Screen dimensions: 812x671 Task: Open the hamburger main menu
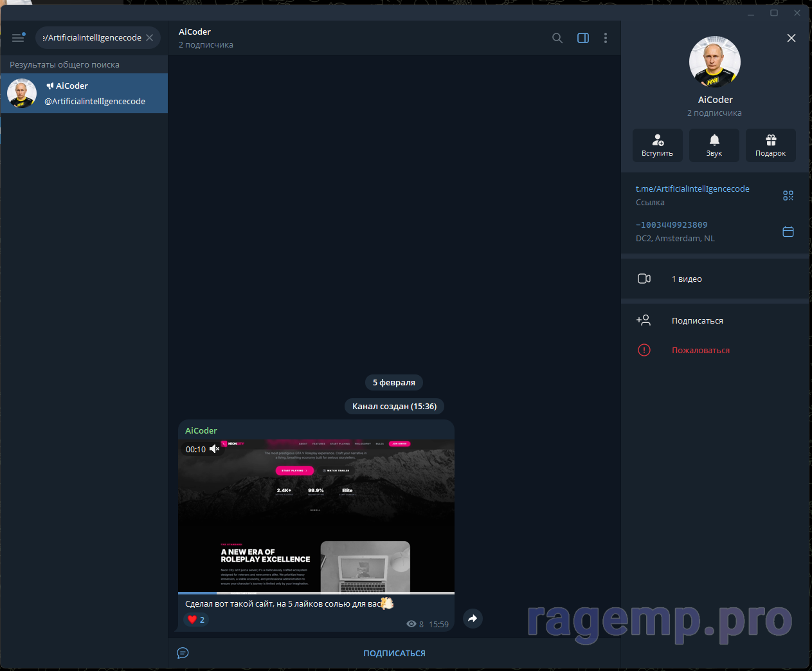(18, 38)
